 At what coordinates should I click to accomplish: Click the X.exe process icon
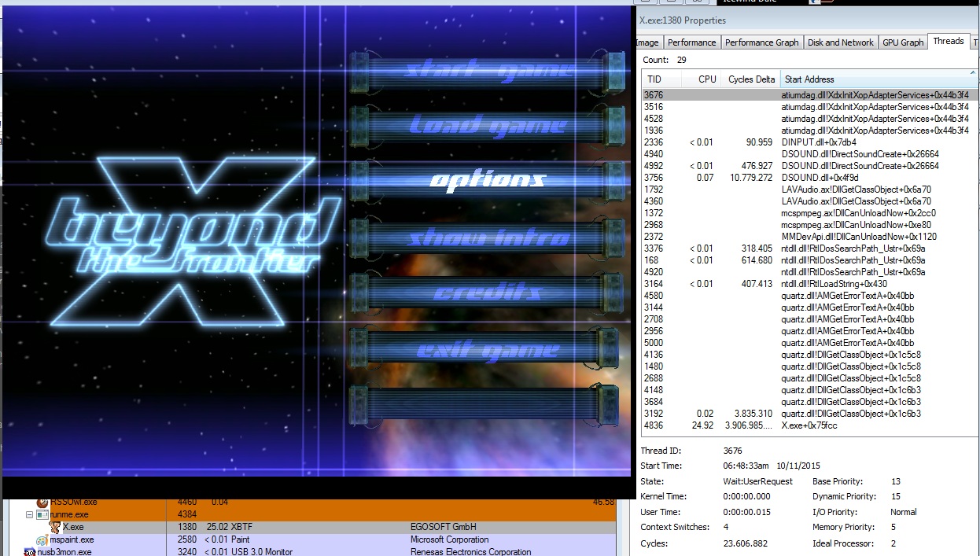click(55, 527)
